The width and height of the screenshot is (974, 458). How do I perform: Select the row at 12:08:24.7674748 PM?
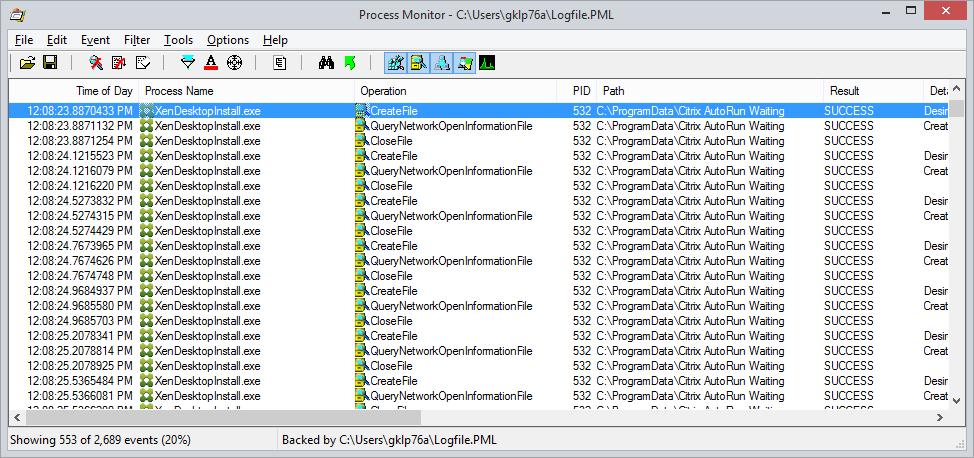tap(479, 275)
